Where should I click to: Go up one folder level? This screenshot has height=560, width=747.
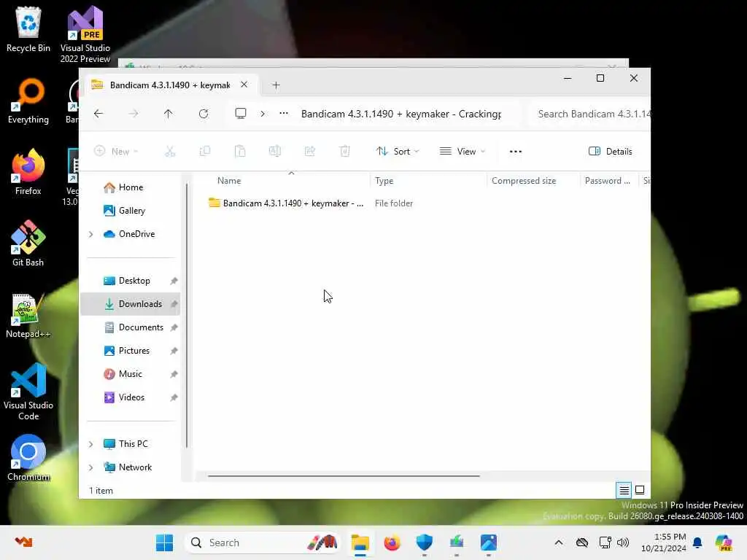coord(169,114)
